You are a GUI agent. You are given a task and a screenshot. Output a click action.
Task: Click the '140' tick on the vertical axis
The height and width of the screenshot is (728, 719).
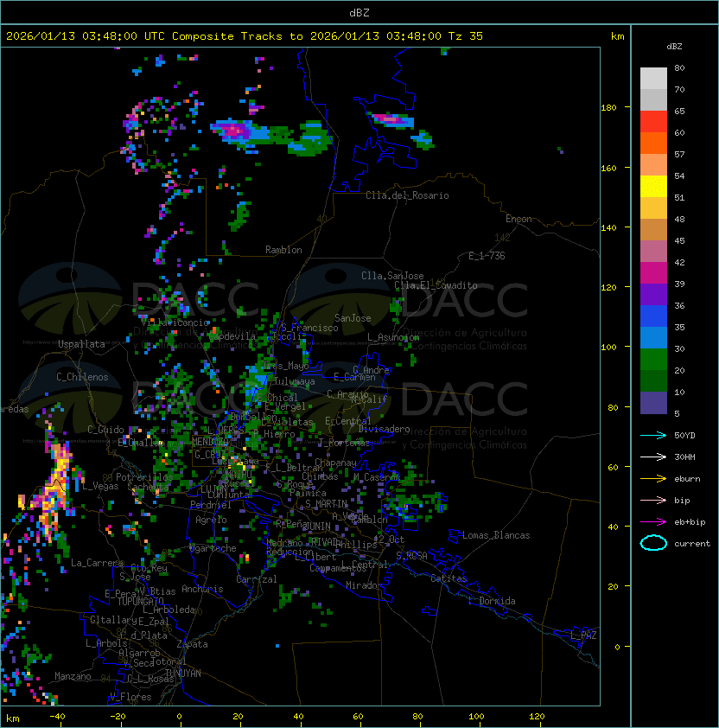coord(608,228)
